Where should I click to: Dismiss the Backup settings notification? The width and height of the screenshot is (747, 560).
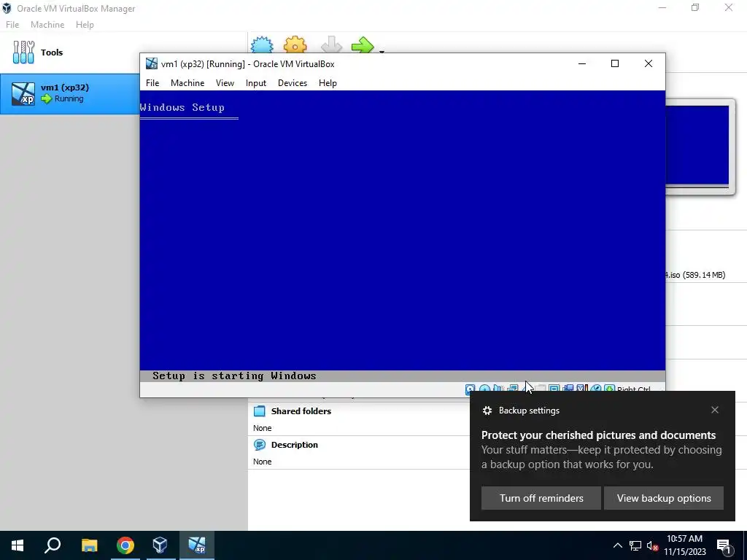[x=715, y=410]
